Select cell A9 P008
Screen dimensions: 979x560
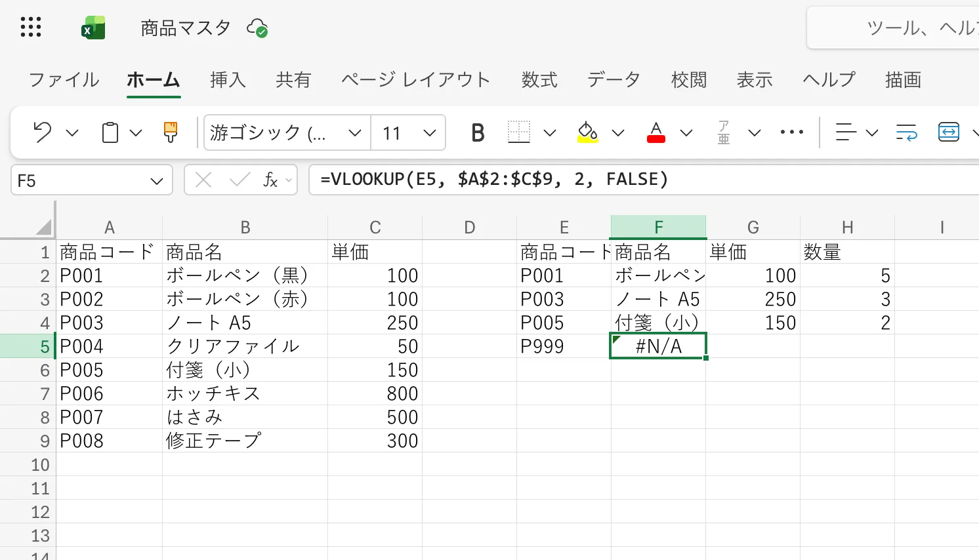(110, 441)
